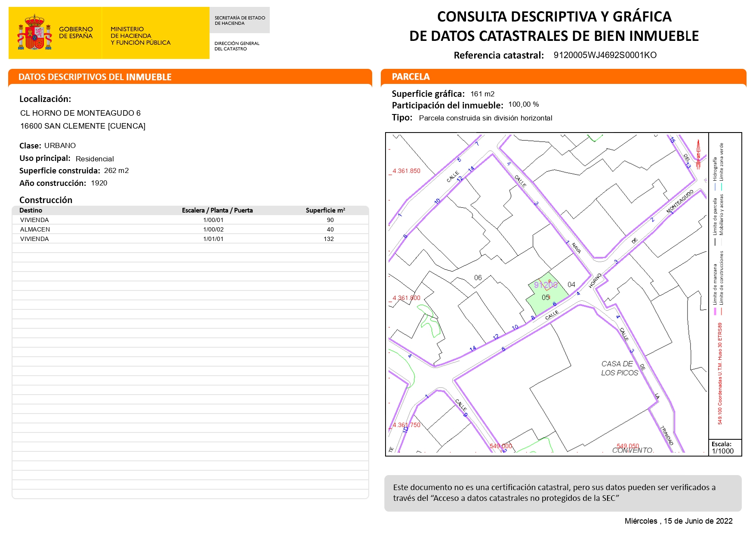756x534 pixels.
Task: Click the 'CONVENTO' map label
Action: click(x=633, y=450)
